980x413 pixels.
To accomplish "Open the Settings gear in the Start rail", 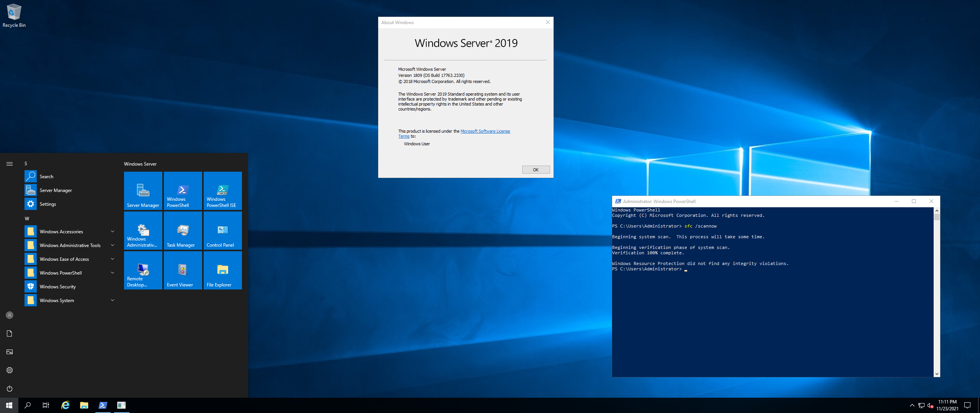I will point(10,370).
